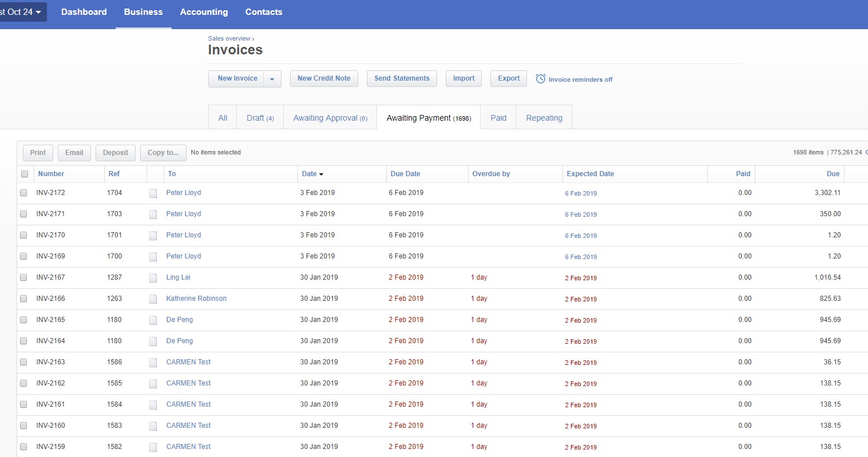Open document icon for invoice INV-2164
The image size is (868, 457).
[x=153, y=341]
